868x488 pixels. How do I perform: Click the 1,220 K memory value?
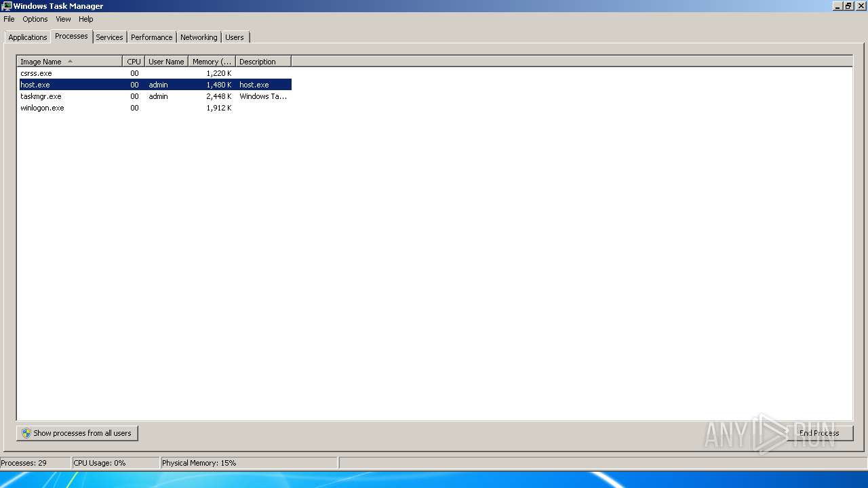coord(219,73)
